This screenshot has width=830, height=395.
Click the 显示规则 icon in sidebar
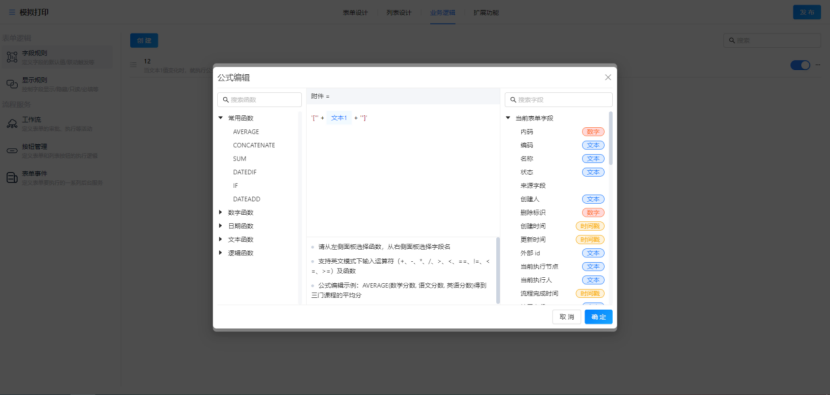pos(12,84)
